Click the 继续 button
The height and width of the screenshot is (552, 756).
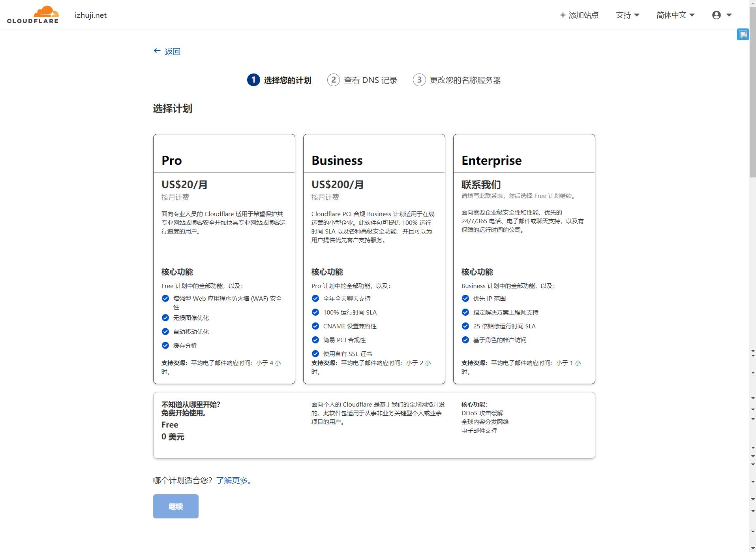tap(176, 506)
